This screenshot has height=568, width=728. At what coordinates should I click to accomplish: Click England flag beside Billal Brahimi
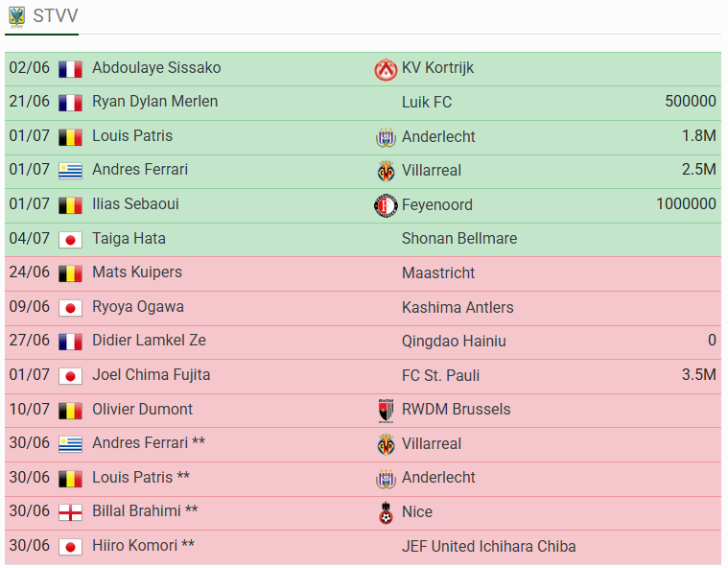[71, 512]
